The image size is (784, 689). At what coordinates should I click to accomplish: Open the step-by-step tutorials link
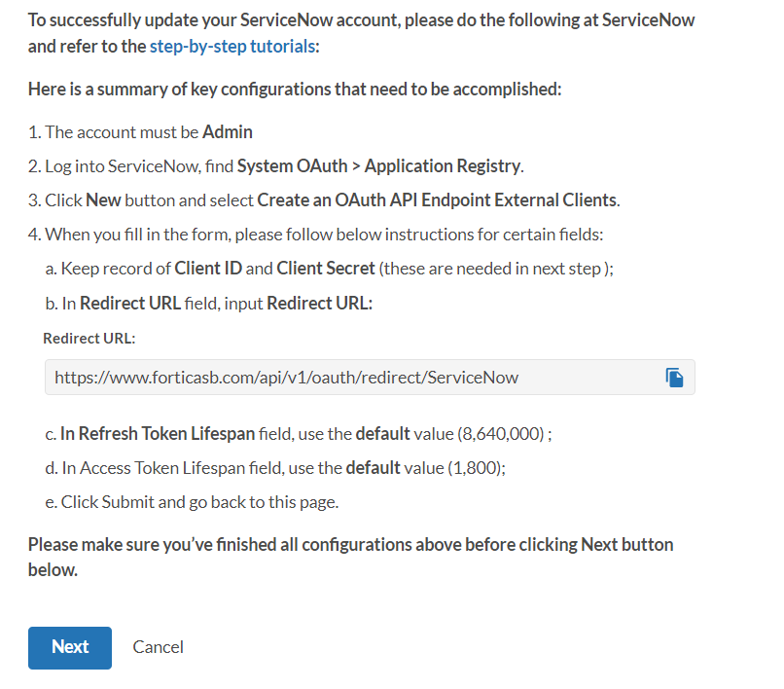[232, 45]
